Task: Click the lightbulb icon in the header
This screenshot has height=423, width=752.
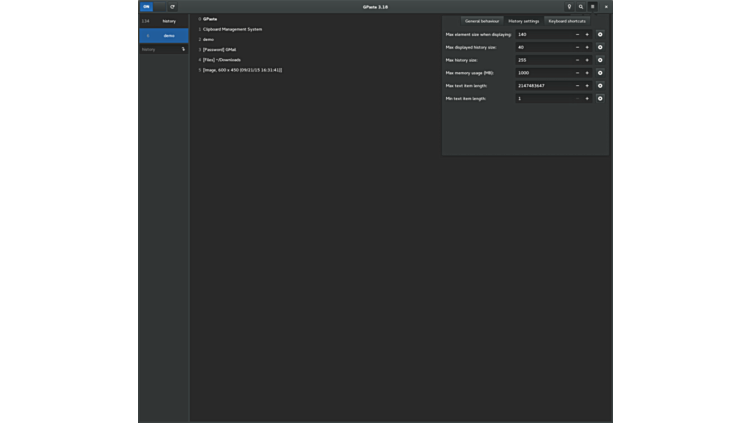Action: point(569,7)
